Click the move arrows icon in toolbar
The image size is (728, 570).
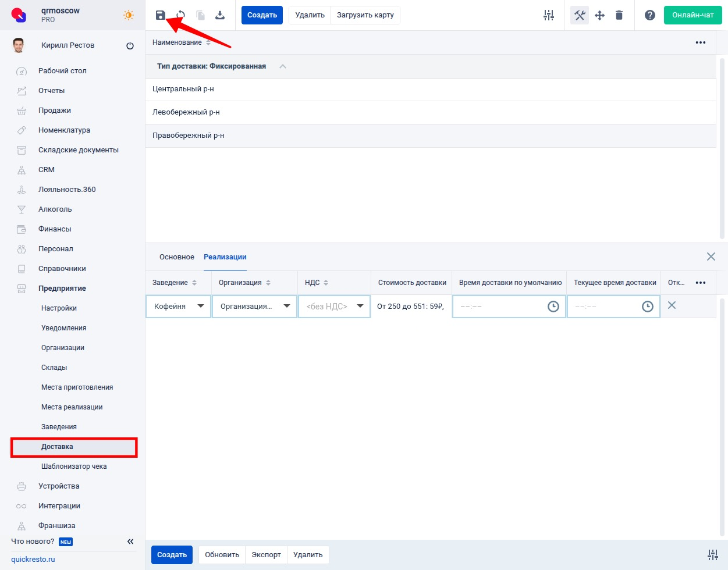(x=599, y=15)
